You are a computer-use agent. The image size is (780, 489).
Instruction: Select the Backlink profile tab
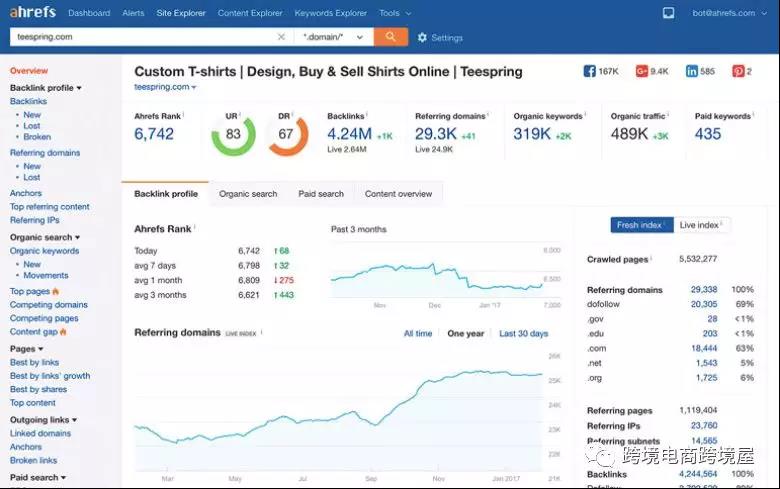[166, 194]
